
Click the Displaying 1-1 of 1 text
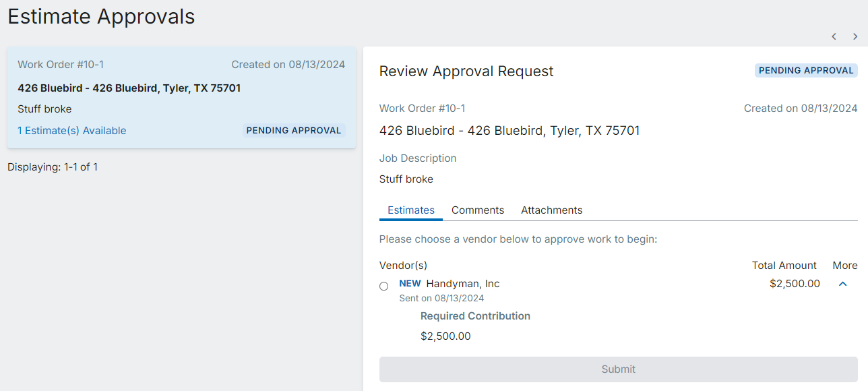pyautogui.click(x=53, y=167)
